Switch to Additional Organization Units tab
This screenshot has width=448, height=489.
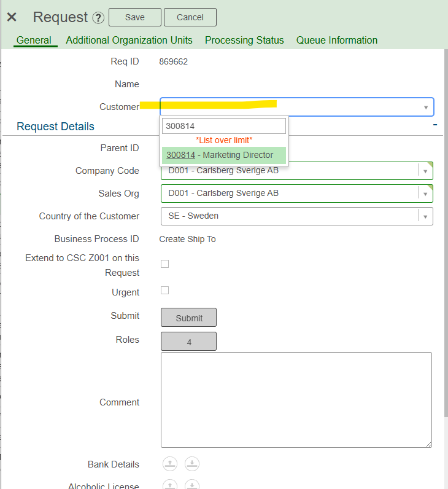(x=129, y=41)
